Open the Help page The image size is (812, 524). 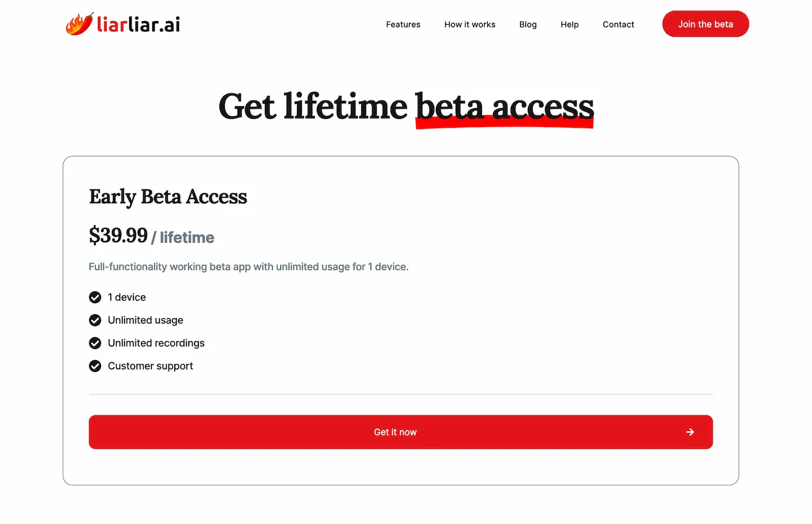click(x=569, y=24)
